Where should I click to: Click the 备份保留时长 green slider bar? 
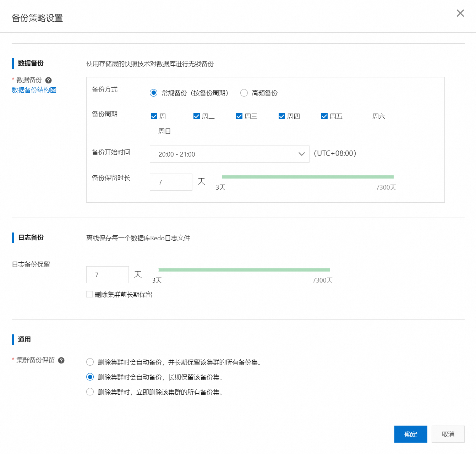(x=308, y=177)
